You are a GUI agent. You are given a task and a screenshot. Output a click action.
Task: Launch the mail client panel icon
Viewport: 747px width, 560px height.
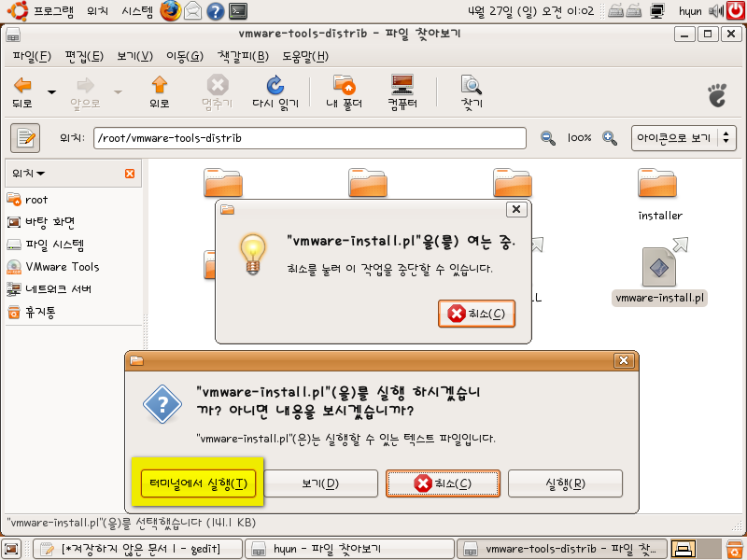pyautogui.click(x=192, y=11)
